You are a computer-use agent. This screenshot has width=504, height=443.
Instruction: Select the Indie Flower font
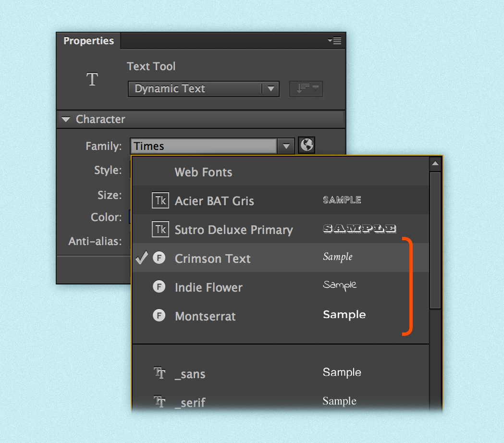[209, 287]
